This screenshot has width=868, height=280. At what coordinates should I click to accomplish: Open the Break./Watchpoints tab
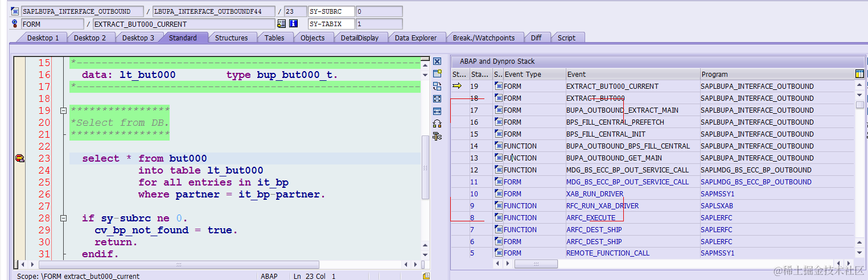point(484,38)
